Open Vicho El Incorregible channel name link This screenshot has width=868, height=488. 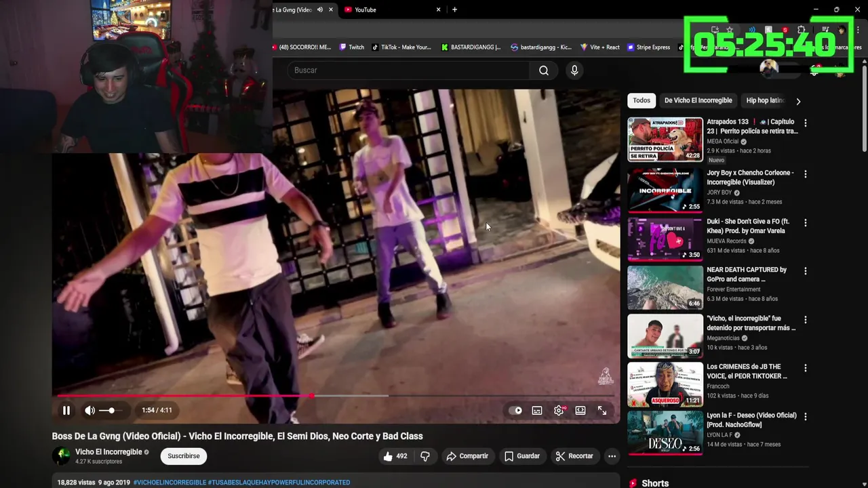click(x=108, y=452)
